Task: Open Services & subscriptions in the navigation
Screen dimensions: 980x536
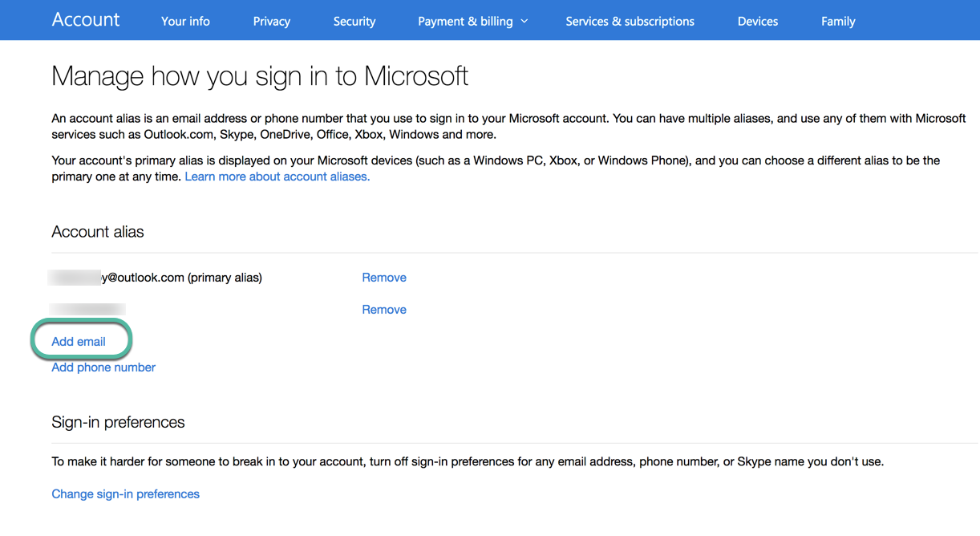Action: pos(630,22)
